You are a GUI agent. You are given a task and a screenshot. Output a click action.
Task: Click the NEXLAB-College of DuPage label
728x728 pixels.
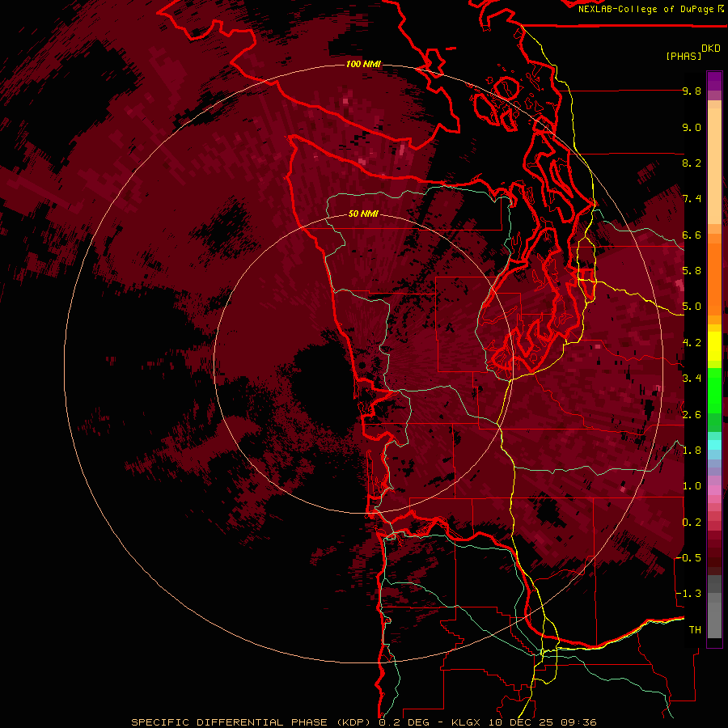[645, 9]
